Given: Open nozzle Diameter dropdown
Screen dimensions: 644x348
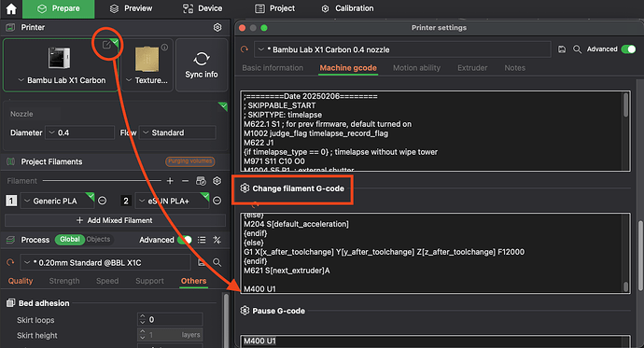Looking at the screenshot, I should (x=79, y=132).
